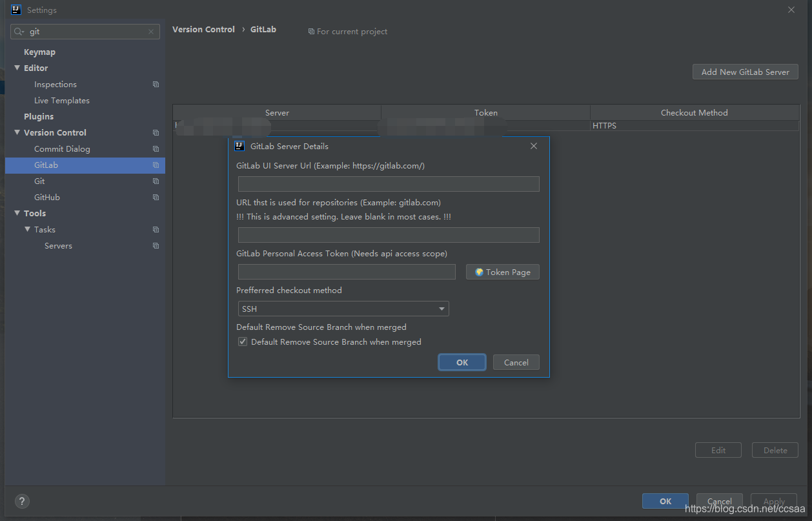Click the Apply button
The height and width of the screenshot is (521, 812).
point(774,501)
